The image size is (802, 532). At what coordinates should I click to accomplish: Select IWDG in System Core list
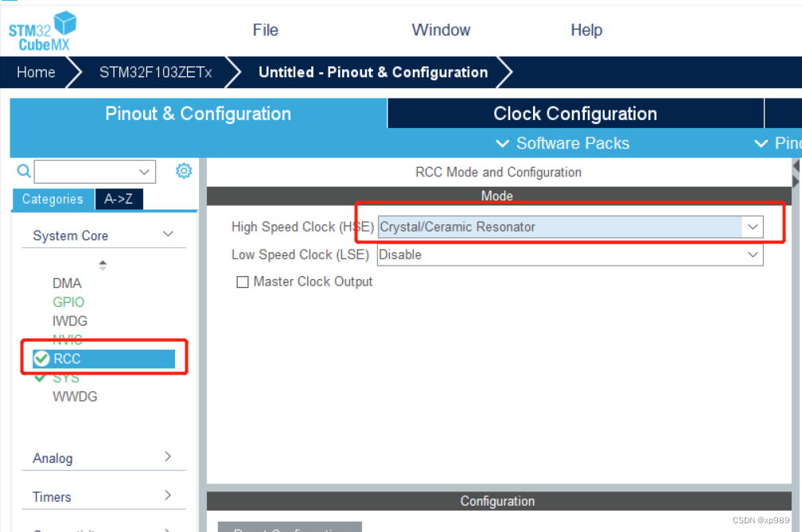(x=70, y=321)
